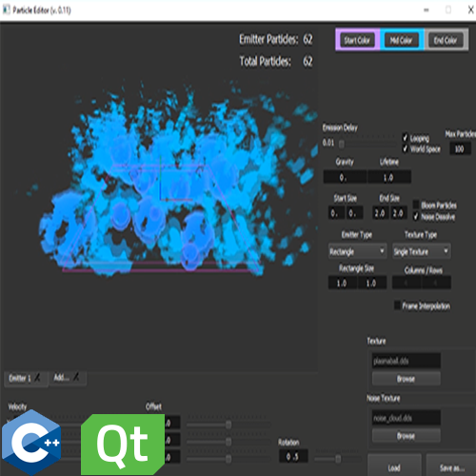Toggle the Looping checkbox
The image size is (476, 476).
[x=406, y=138]
